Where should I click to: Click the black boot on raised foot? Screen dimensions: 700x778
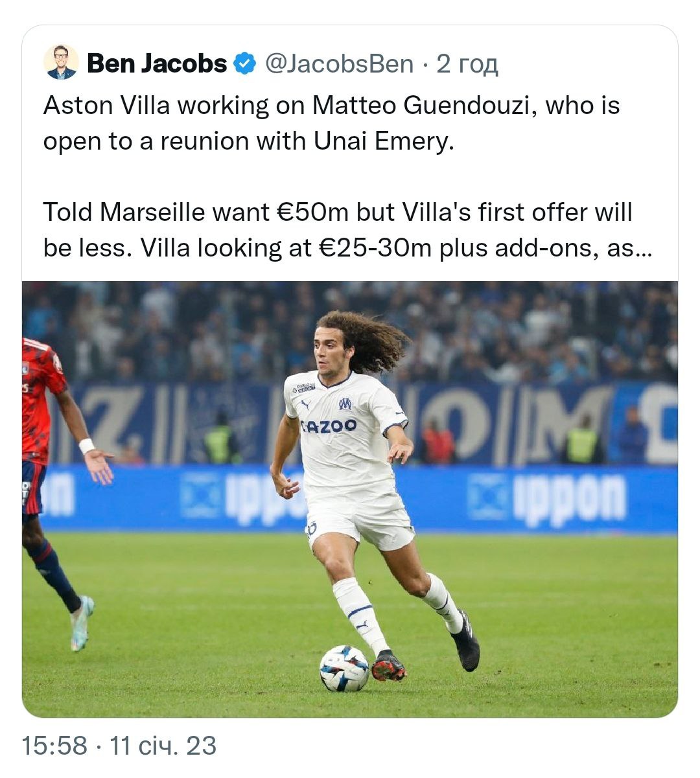465,641
